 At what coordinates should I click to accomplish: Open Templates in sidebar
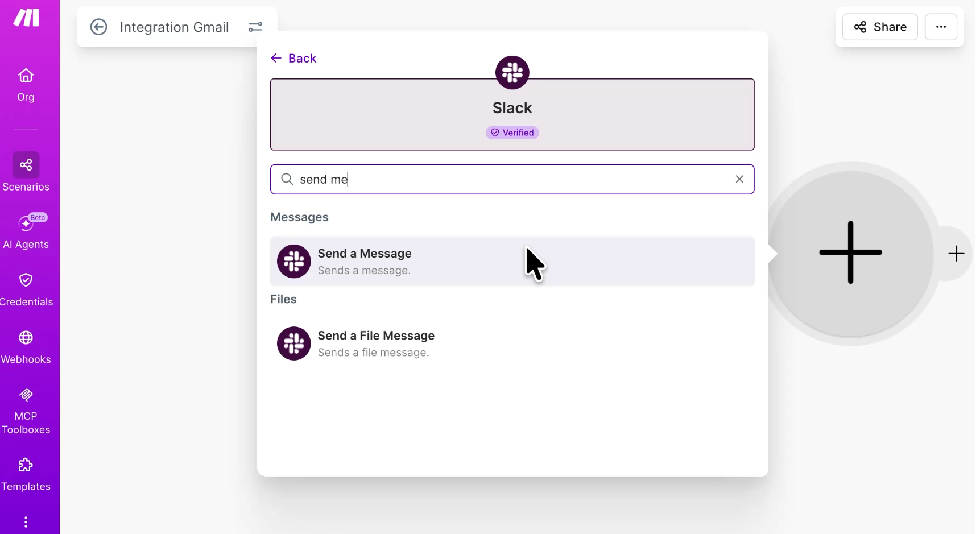pyautogui.click(x=26, y=475)
